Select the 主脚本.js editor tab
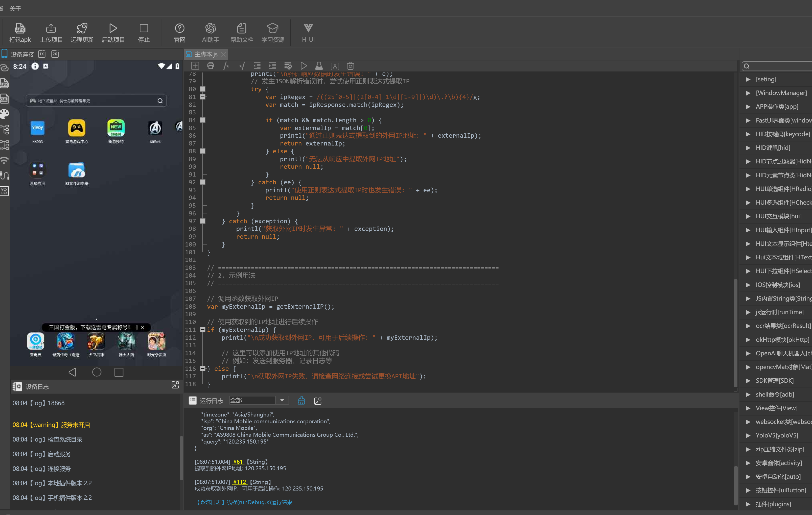The height and width of the screenshot is (515, 812). [206, 54]
